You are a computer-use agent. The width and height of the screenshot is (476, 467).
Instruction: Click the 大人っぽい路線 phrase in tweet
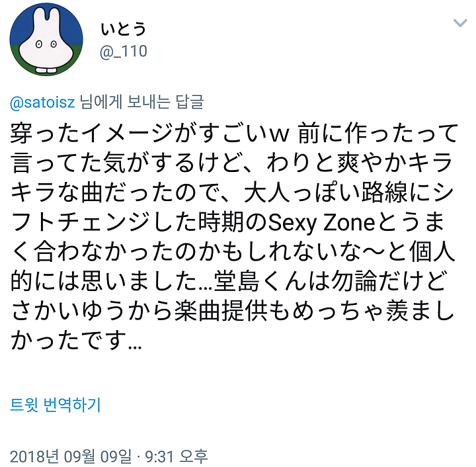326,193
